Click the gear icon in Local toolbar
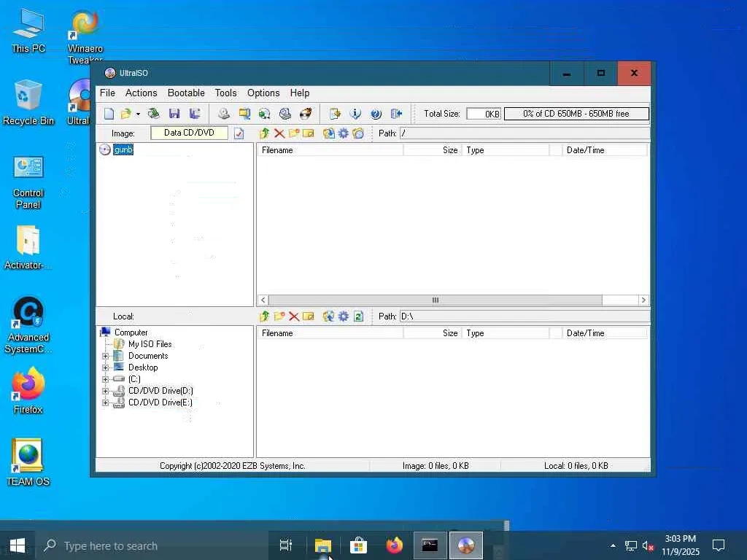747x560 pixels. tap(344, 316)
